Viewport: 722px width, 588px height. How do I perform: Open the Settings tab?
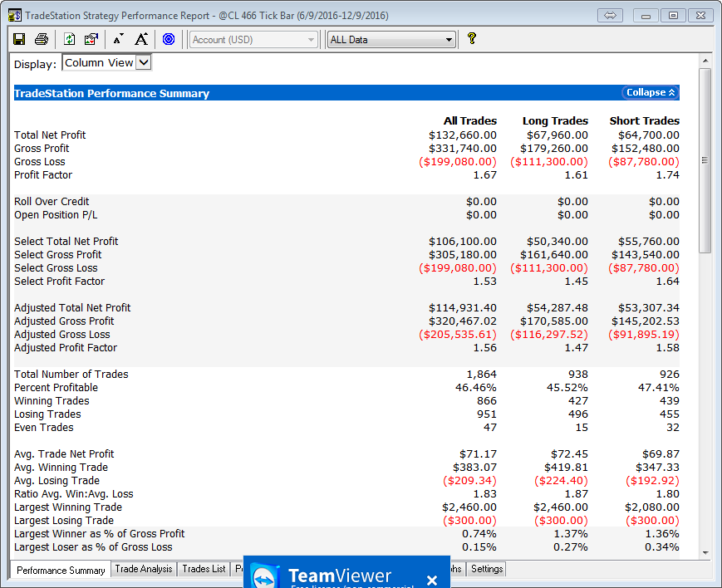pos(486,569)
